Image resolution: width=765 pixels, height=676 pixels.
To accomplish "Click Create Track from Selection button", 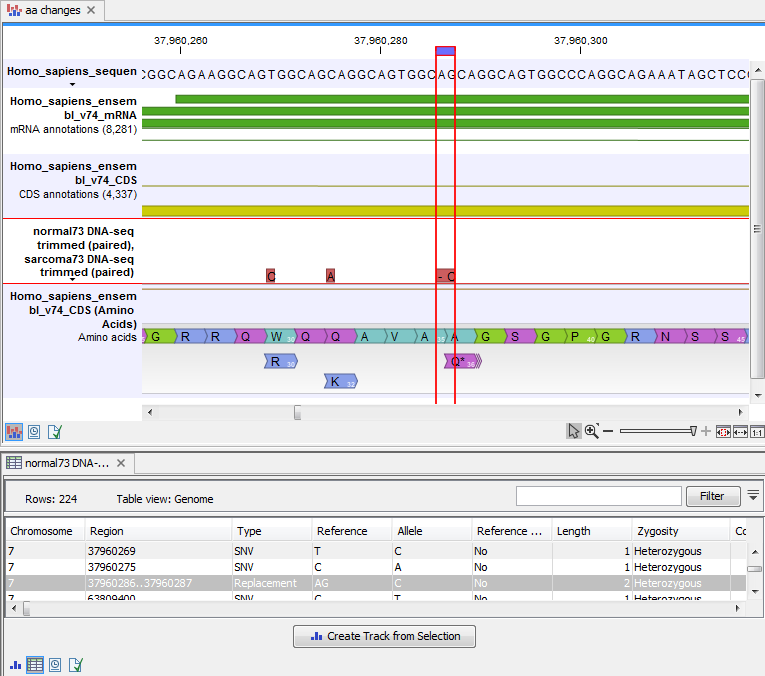I will [x=384, y=636].
